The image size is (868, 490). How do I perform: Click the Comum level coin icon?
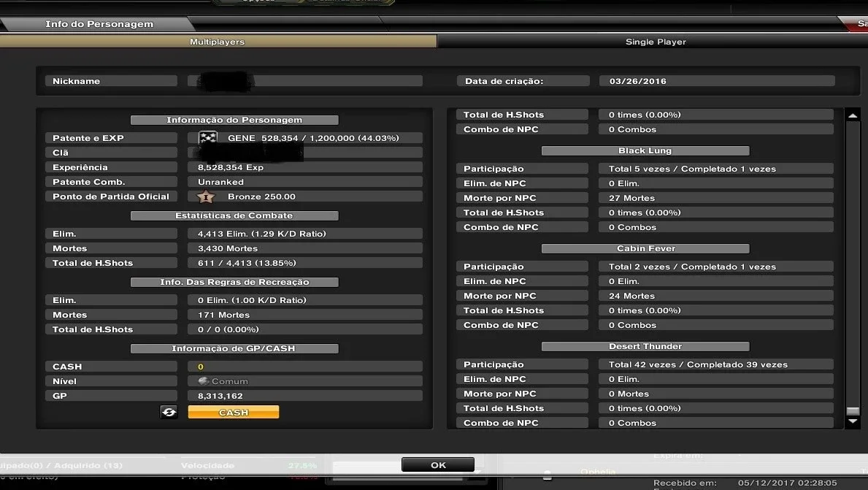(x=203, y=381)
